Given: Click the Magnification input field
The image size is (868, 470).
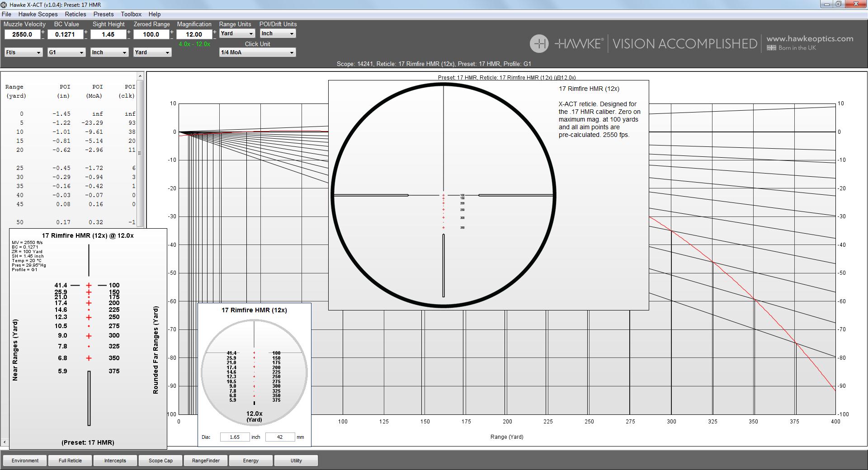Looking at the screenshot, I should click(x=194, y=34).
